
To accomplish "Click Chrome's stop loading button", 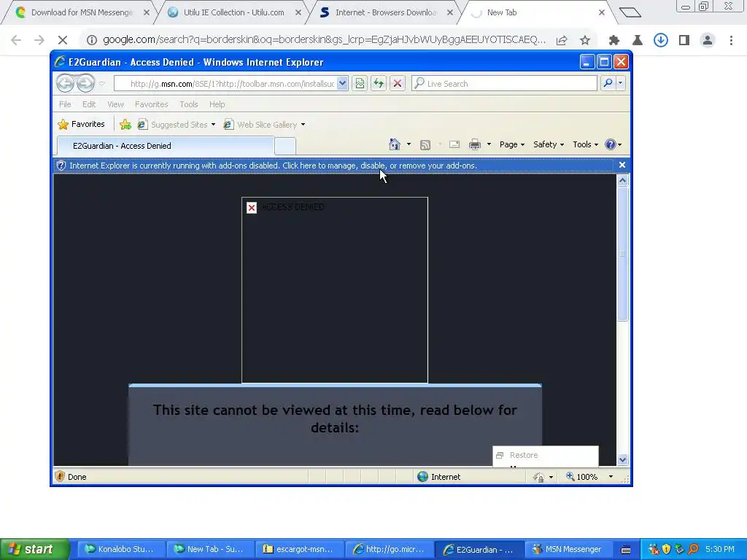I will coord(63,40).
